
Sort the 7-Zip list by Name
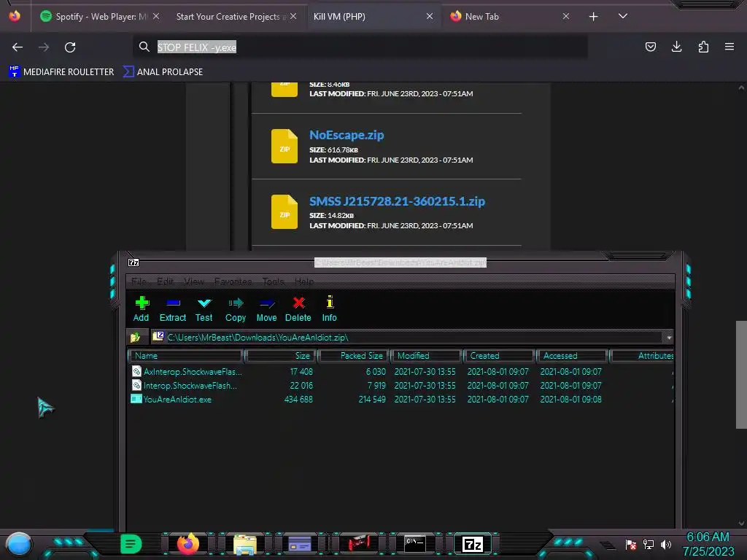[x=185, y=356]
